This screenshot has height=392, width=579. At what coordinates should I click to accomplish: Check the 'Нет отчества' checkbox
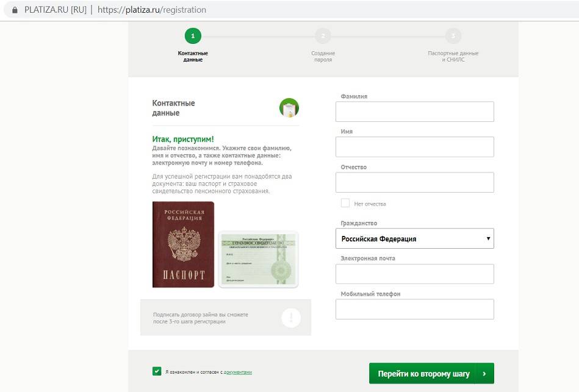pyautogui.click(x=345, y=203)
